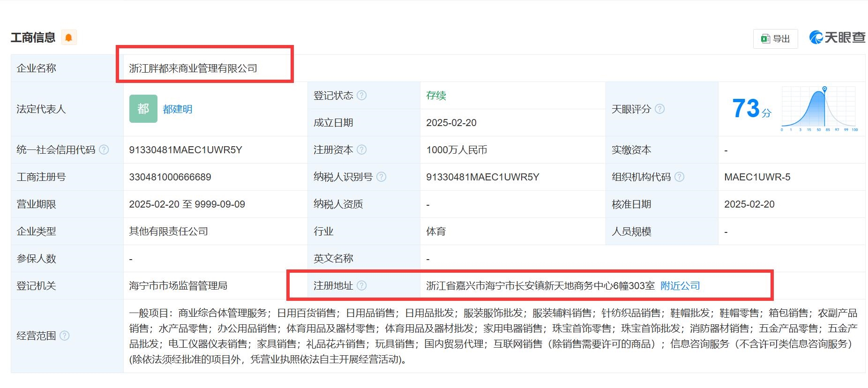This screenshot has width=868, height=388.
Task: Click the orange bell alert icon beside 工商信息
Action: coord(69,37)
